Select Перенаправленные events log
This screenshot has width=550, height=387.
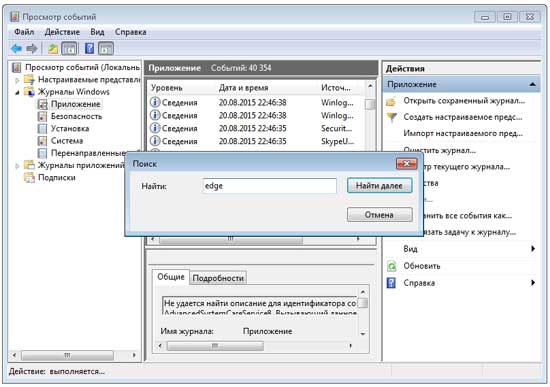88,153
